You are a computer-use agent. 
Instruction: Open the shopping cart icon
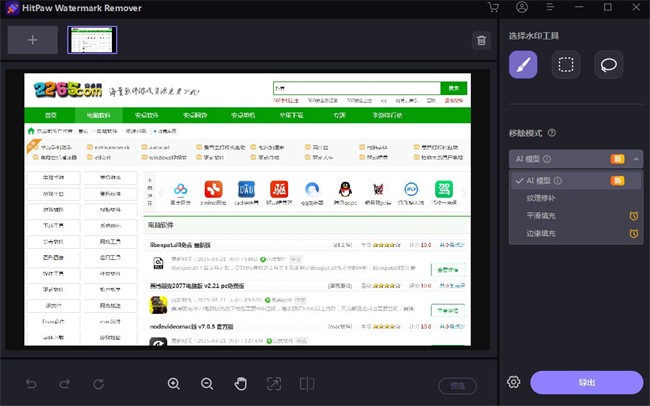point(493,8)
